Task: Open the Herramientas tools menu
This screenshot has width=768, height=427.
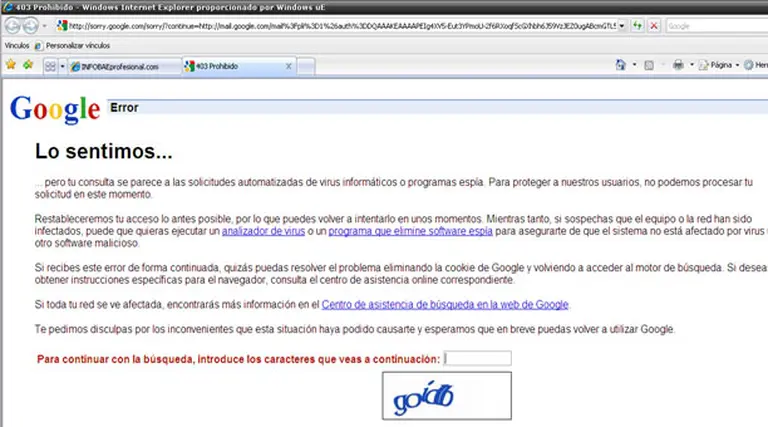Action: click(756, 65)
